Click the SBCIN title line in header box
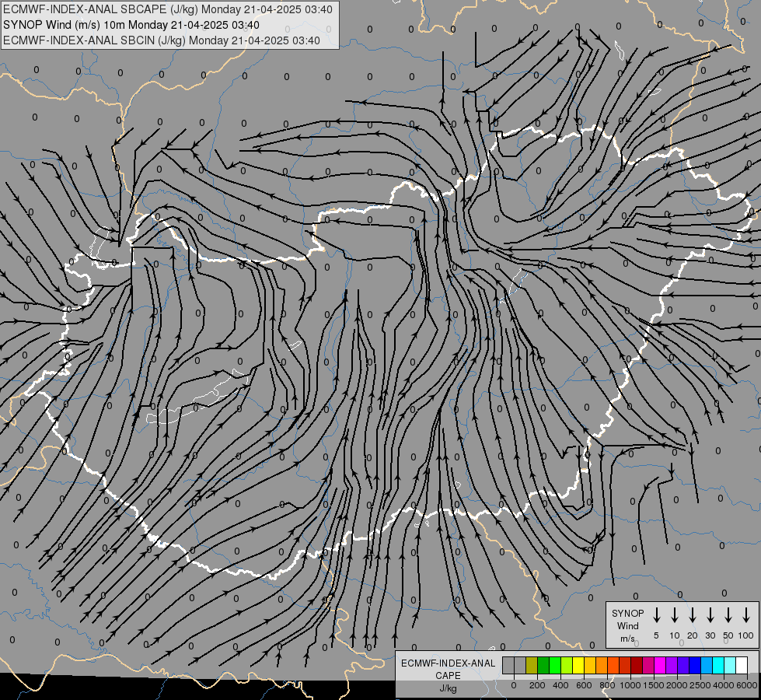Viewport: 761px width, 700px height. pyautogui.click(x=162, y=40)
